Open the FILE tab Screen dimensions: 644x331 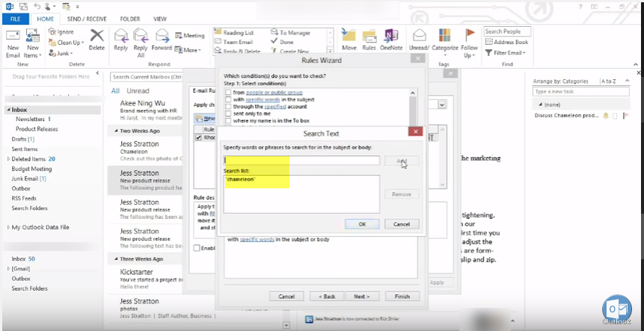[16, 19]
